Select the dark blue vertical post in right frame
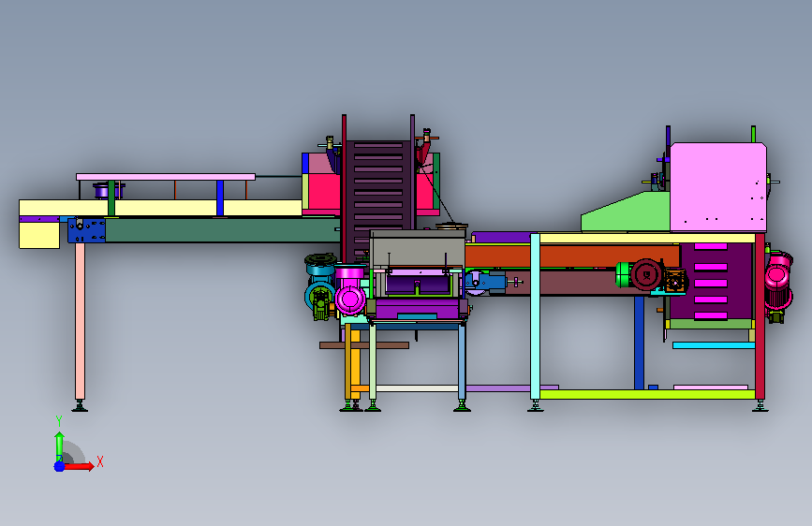The width and height of the screenshot is (812, 526). pyautogui.click(x=639, y=343)
